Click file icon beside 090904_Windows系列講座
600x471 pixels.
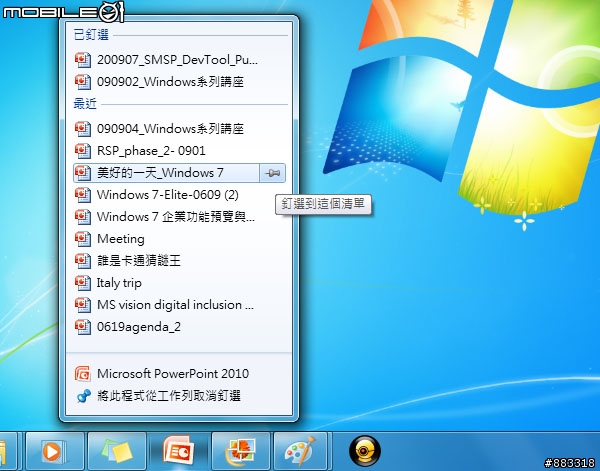[x=83, y=129]
